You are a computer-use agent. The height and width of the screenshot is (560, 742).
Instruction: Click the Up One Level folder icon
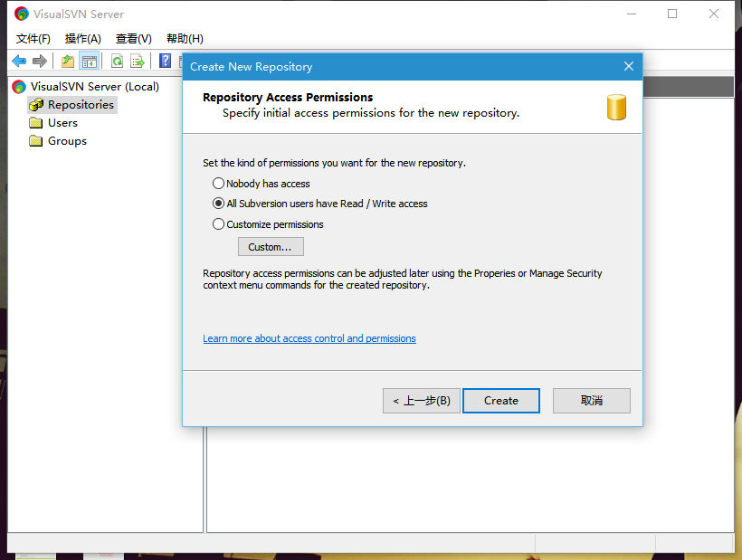(68, 61)
